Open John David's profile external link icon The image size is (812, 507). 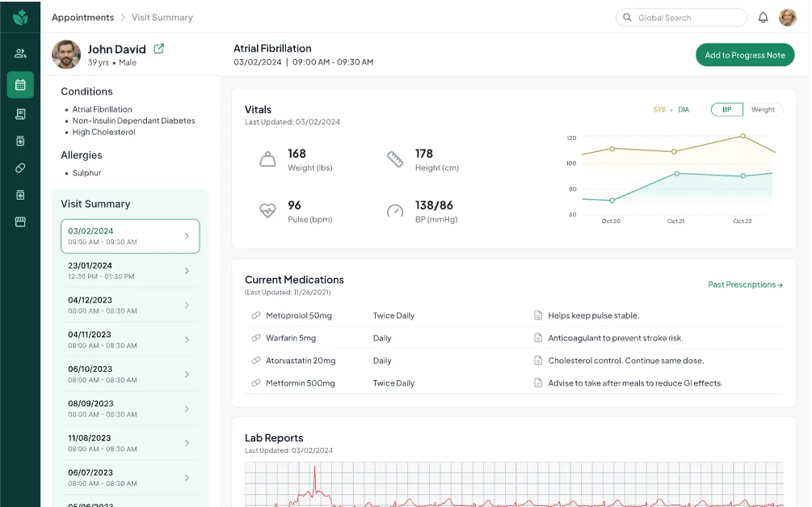[x=159, y=49]
